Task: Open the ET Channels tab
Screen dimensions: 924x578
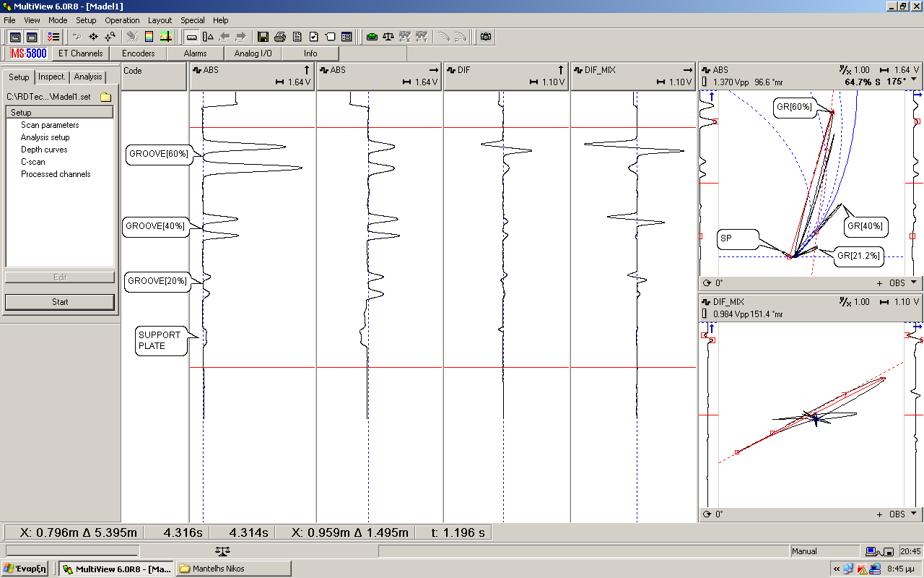Action: 80,53
